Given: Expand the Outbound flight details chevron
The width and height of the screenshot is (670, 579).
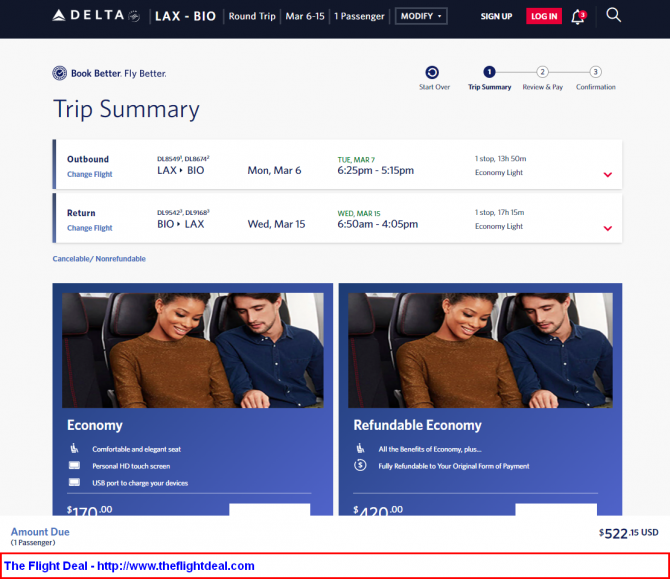Looking at the screenshot, I should point(607,175).
